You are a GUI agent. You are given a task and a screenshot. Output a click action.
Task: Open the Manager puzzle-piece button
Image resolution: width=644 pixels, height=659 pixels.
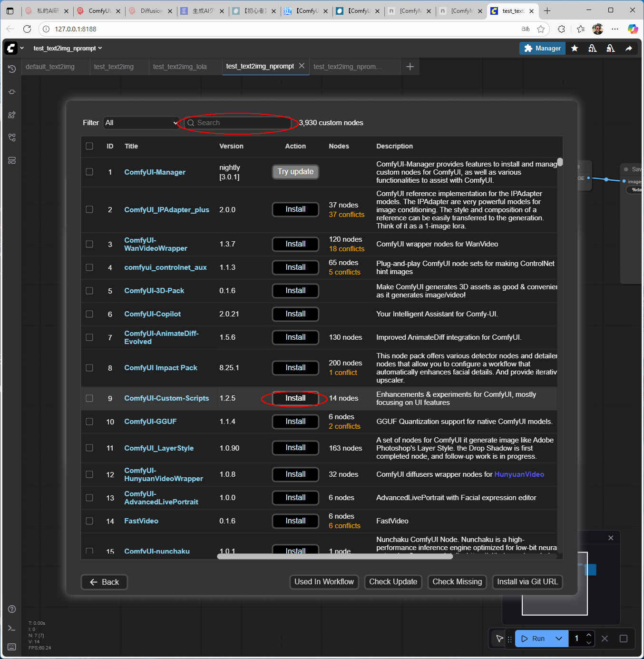[542, 48]
